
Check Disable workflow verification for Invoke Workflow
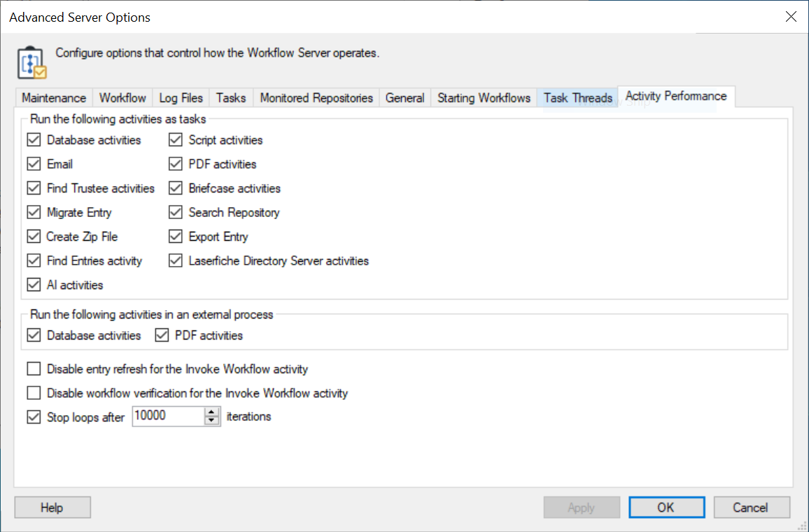[34, 393]
